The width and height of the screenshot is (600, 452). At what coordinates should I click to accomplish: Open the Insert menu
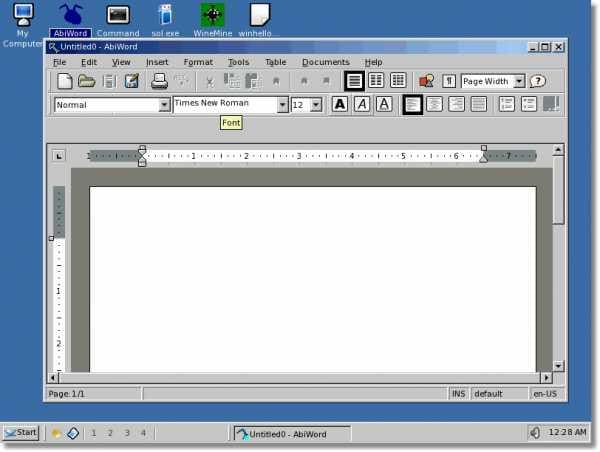click(157, 62)
